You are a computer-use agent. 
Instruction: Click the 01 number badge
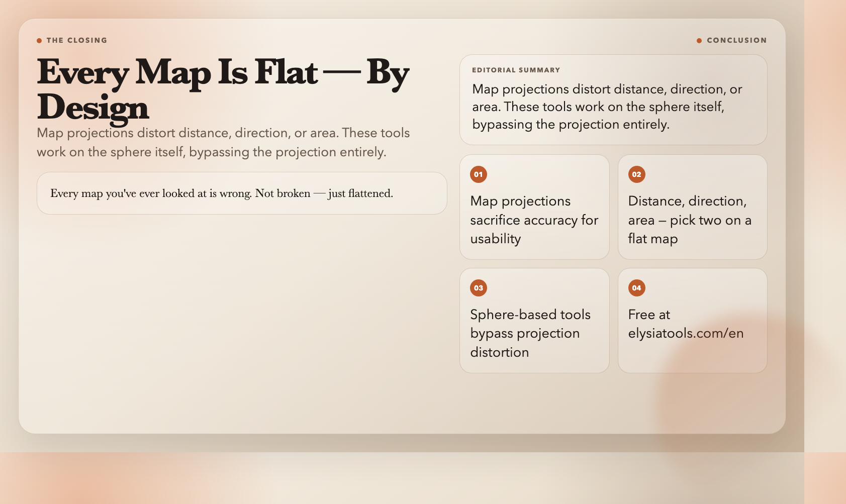[478, 174]
